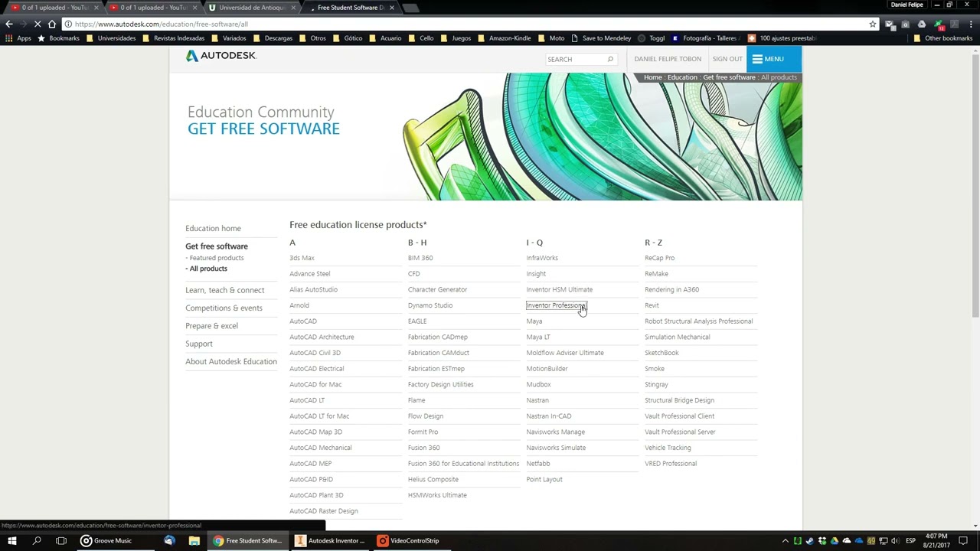Click the Google Drive extension icon
The width and height of the screenshot is (980, 551).
921,24
